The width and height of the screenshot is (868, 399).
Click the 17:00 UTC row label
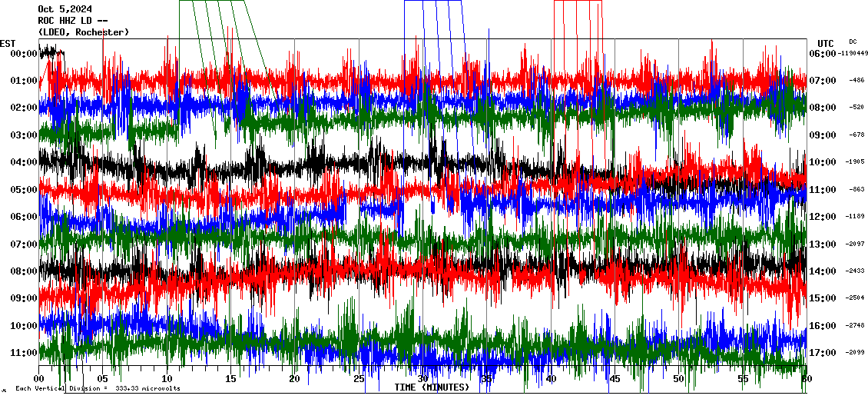tap(822, 353)
